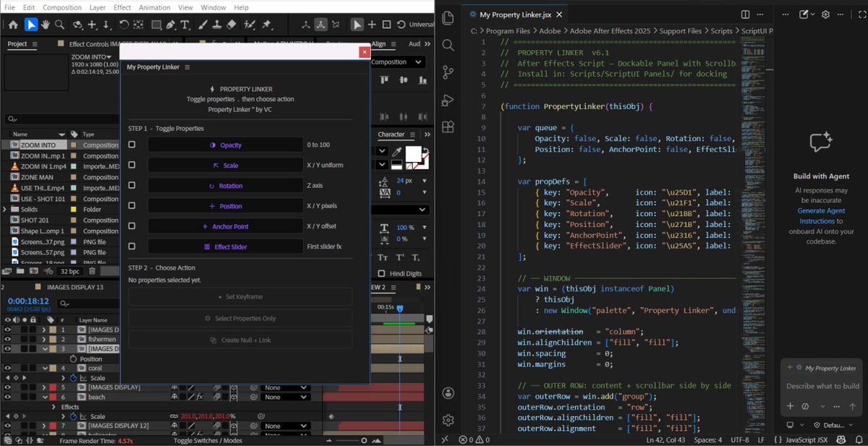Expand the Effects group under beach
Screen dimensions: 868x446
tap(54, 407)
